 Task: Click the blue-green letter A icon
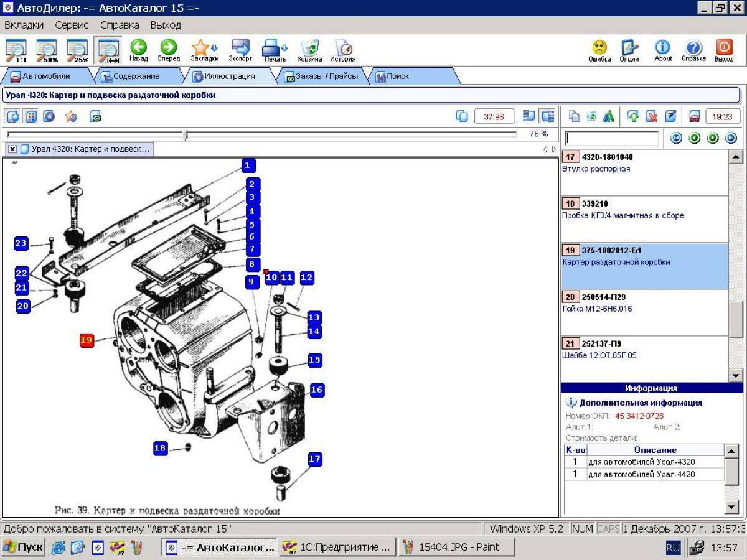[x=609, y=116]
